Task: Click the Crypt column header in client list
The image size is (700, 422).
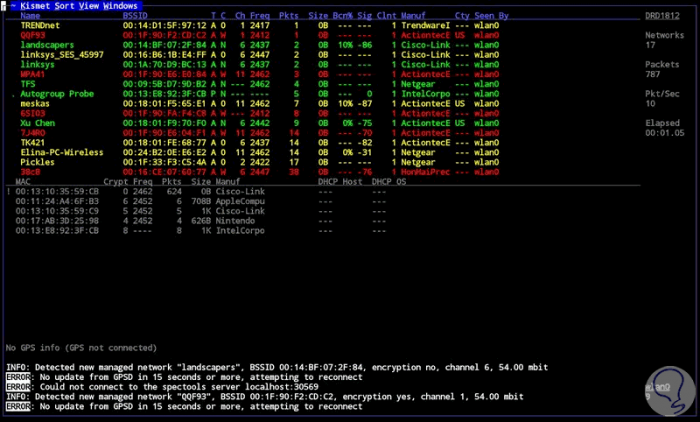Action: click(x=116, y=182)
